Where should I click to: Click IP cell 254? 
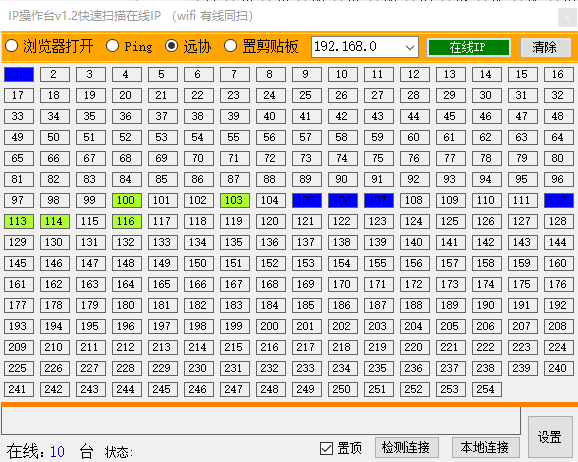click(x=487, y=390)
